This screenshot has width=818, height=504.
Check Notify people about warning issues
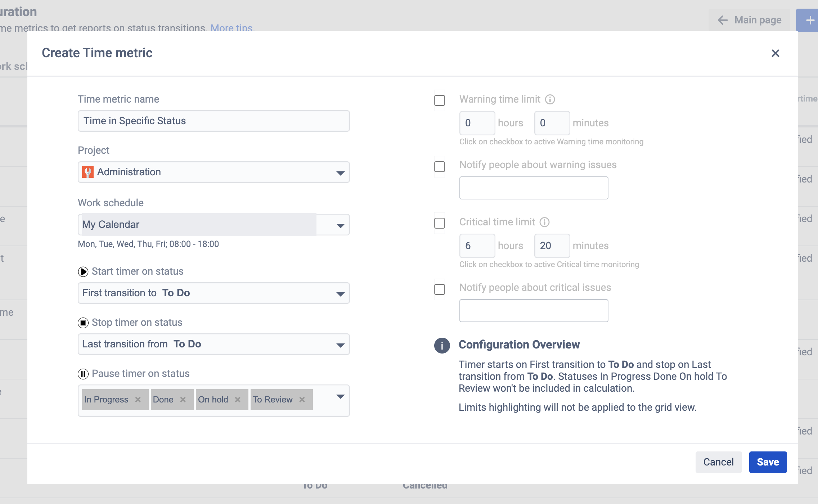[x=440, y=167]
